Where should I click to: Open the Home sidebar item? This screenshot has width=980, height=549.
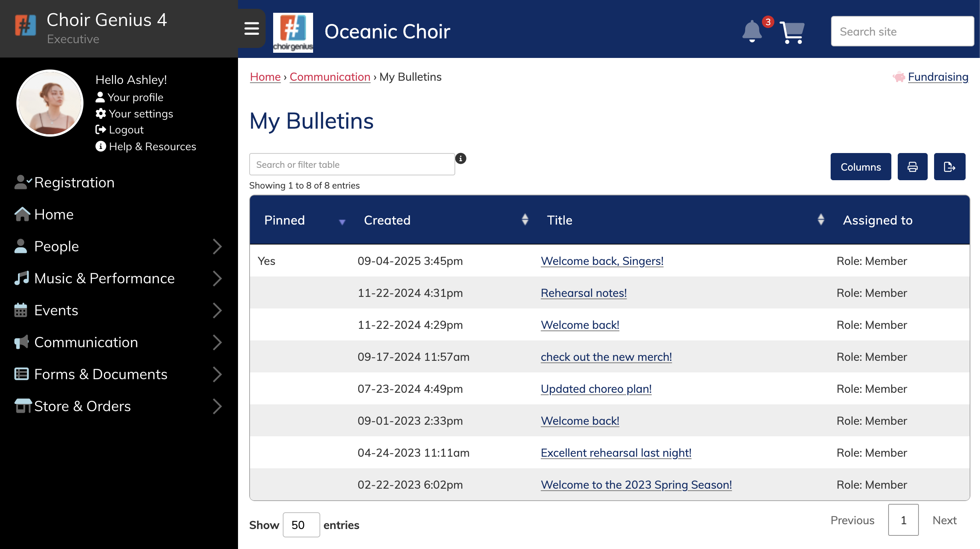pyautogui.click(x=54, y=215)
